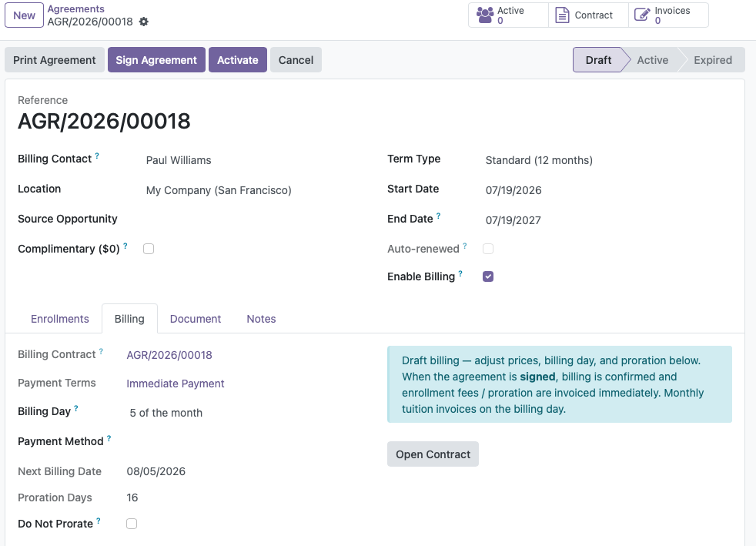Check the Complimentary ($0) checkbox
This screenshot has height=546, width=756.
tap(149, 249)
